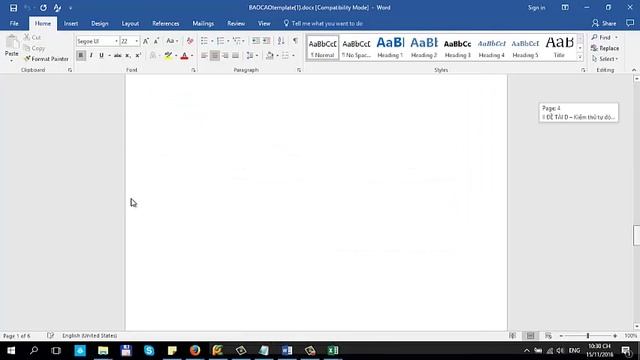Toggle Superscript formatting

coord(138,56)
